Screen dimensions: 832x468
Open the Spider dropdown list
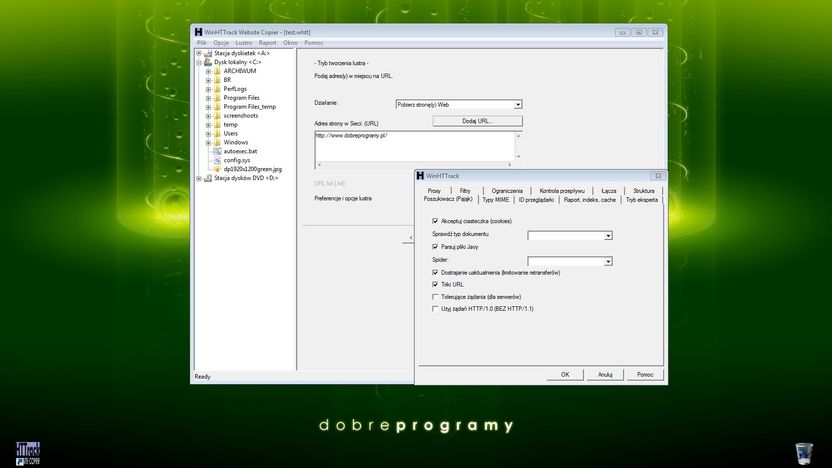coord(570,261)
